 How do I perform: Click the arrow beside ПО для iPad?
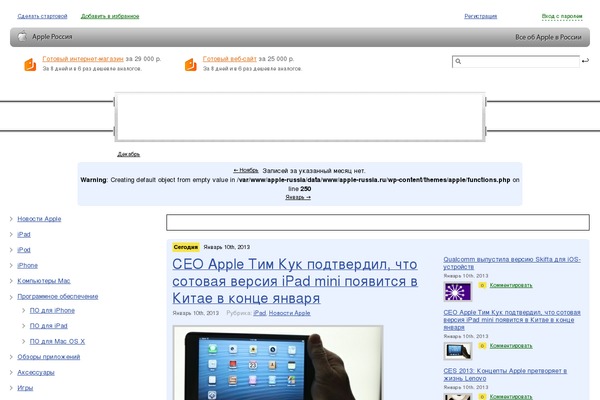tap(23, 326)
